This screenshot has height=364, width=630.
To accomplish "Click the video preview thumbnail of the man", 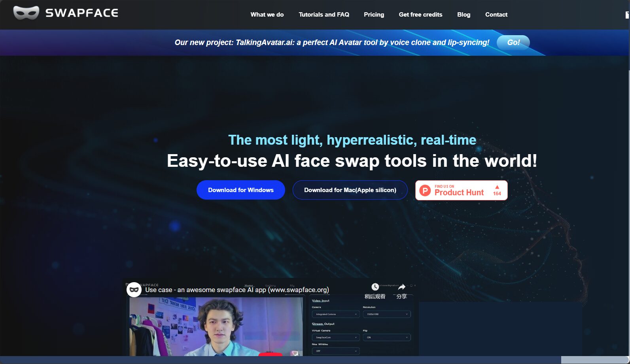I will point(216,326).
